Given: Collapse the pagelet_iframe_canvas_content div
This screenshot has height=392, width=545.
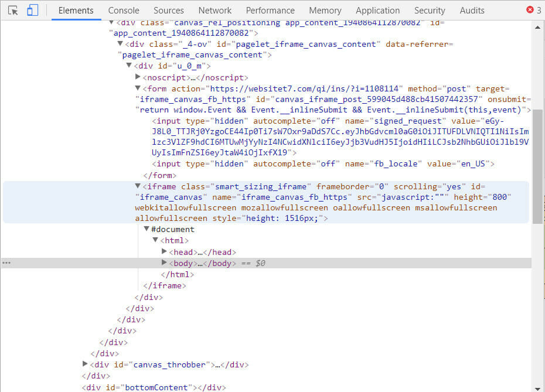Looking at the screenshot, I should [x=120, y=44].
